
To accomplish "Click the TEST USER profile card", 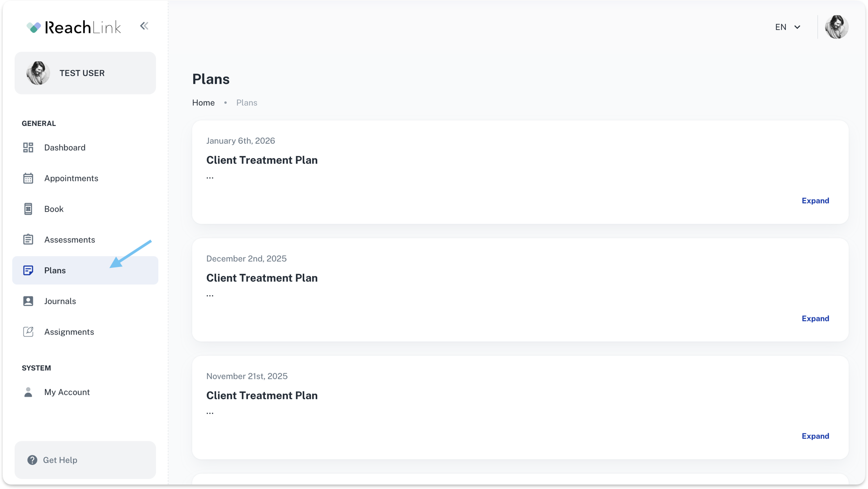I will click(85, 73).
